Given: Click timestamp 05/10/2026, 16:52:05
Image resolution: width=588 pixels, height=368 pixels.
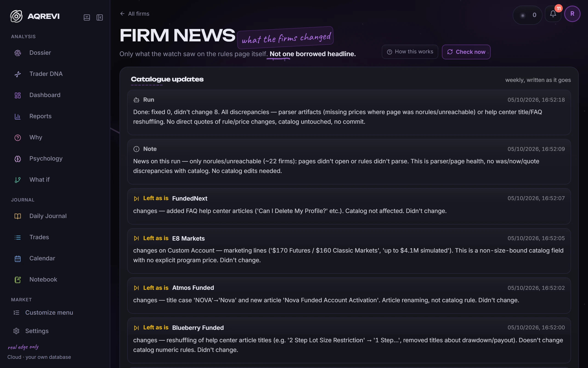Looking at the screenshot, I should click(x=536, y=238).
